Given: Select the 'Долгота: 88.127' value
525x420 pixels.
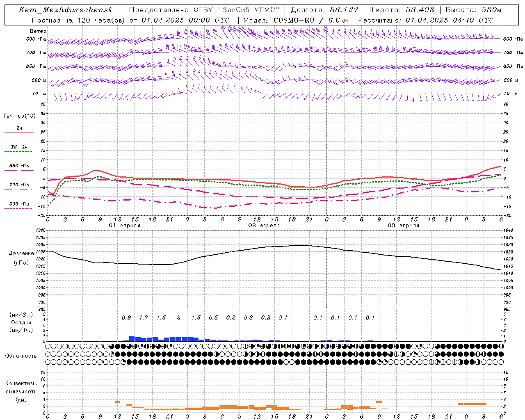Looking at the screenshot, I should click(325, 10).
